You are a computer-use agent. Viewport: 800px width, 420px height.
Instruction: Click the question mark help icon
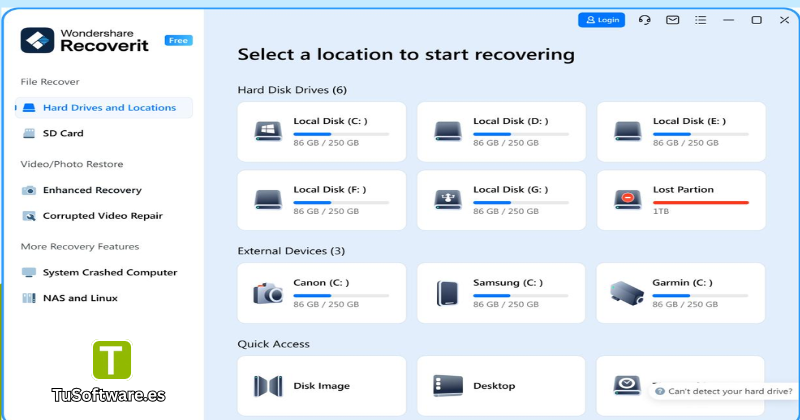[x=660, y=391]
